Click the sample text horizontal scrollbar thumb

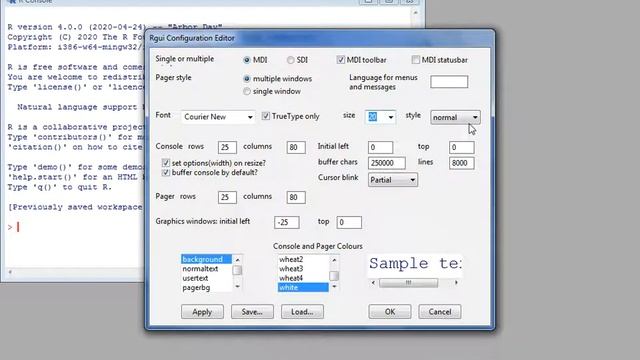[409, 282]
